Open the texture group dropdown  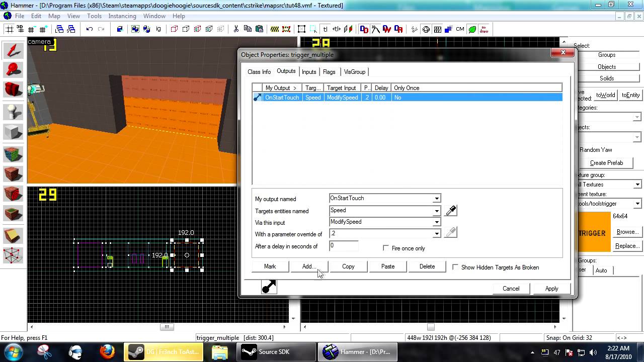tap(637, 185)
